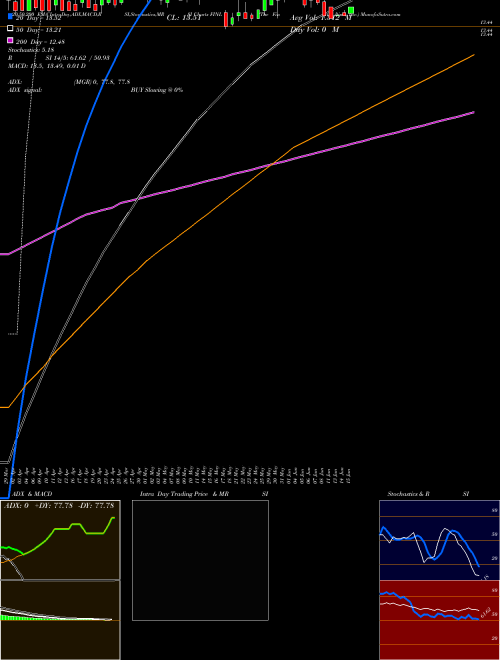Click the '20 Day - 13.52' legend text
The image size is (500, 660).
[x=39, y=18]
